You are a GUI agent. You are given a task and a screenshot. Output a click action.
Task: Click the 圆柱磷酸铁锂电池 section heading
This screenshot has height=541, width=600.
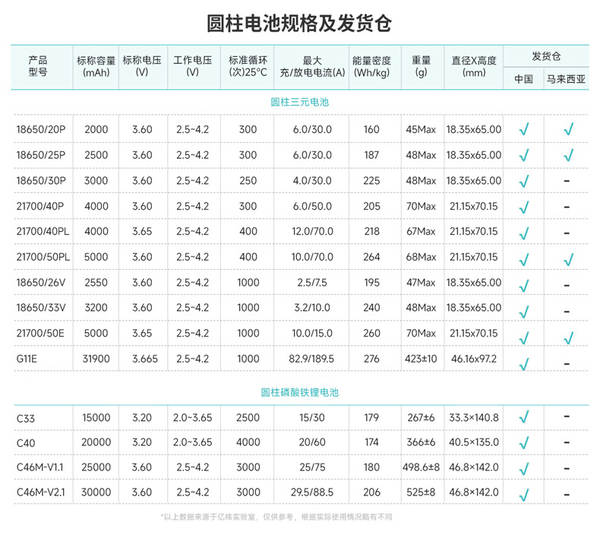click(x=300, y=393)
